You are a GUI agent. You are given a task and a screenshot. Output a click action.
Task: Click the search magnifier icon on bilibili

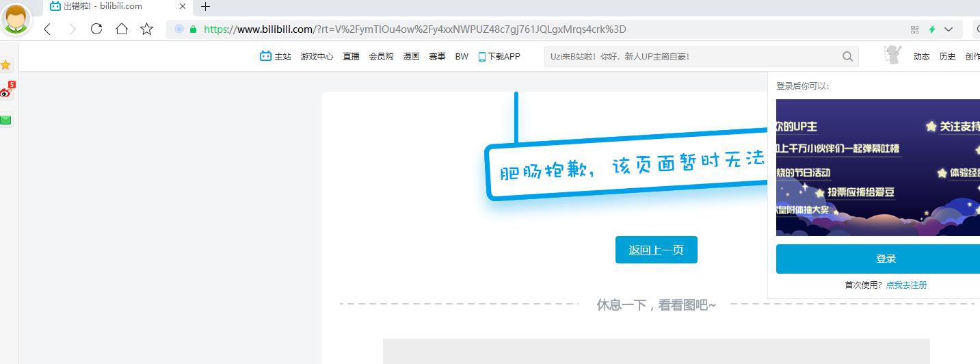point(847,57)
